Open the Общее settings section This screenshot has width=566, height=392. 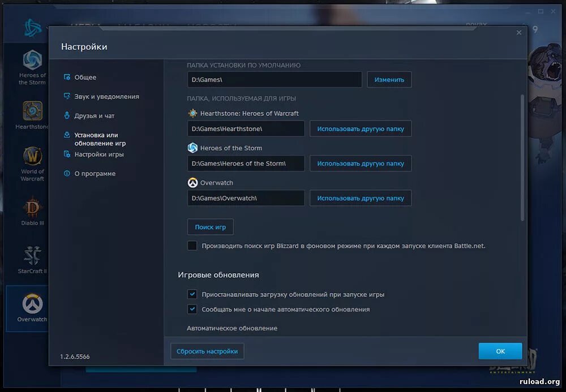pyautogui.click(x=85, y=77)
